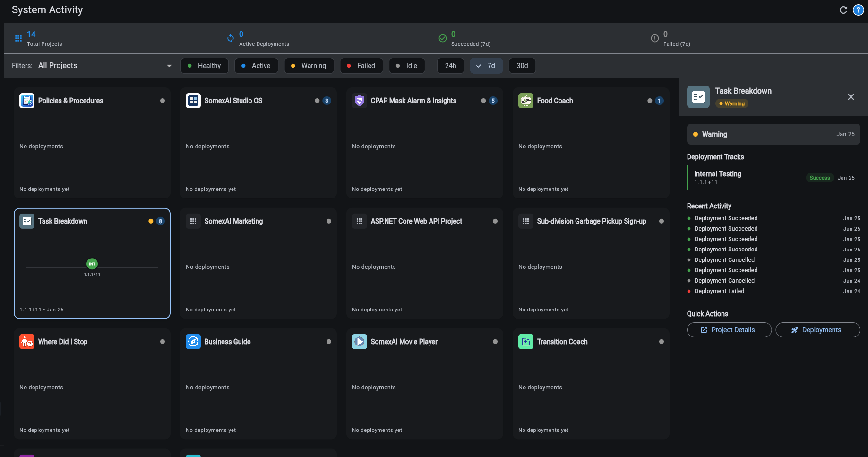This screenshot has height=457, width=868.
Task: Click the Business Guide compass icon
Action: 193,341
